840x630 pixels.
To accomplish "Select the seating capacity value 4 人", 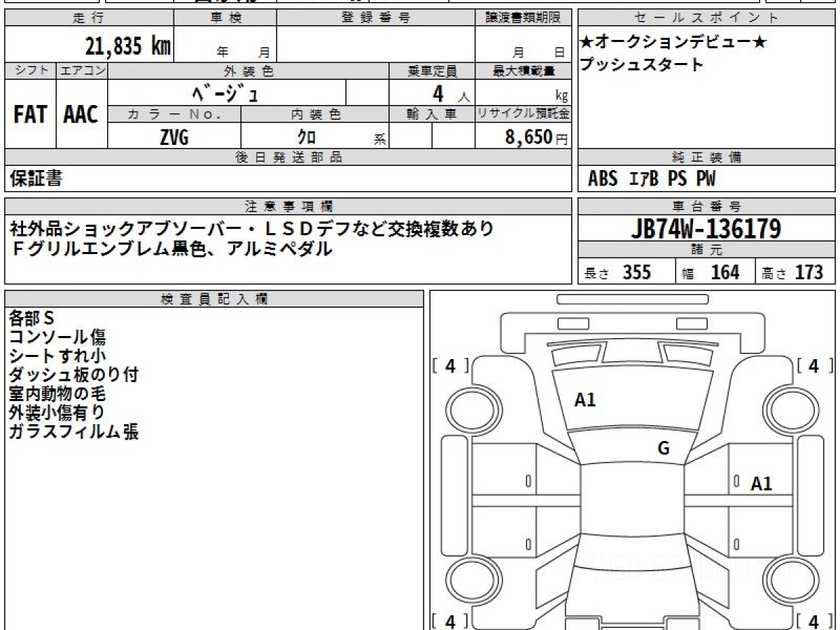I will pos(452,93).
